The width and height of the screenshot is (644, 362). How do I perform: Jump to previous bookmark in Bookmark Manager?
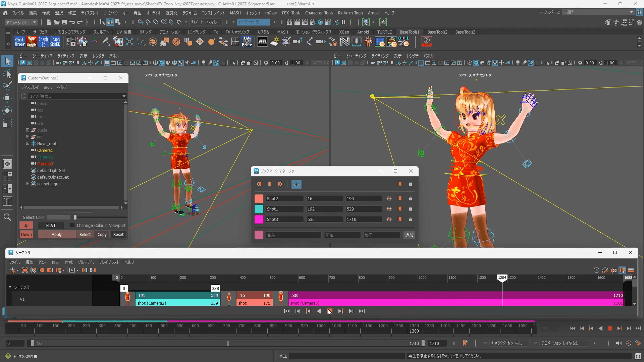(x=259, y=184)
